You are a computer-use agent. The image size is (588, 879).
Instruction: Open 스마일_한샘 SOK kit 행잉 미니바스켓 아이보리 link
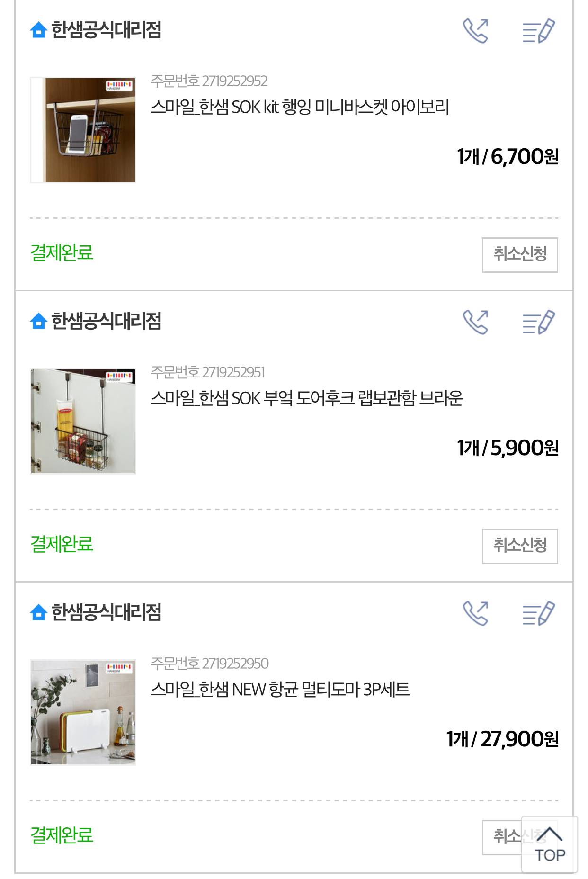tap(300, 107)
